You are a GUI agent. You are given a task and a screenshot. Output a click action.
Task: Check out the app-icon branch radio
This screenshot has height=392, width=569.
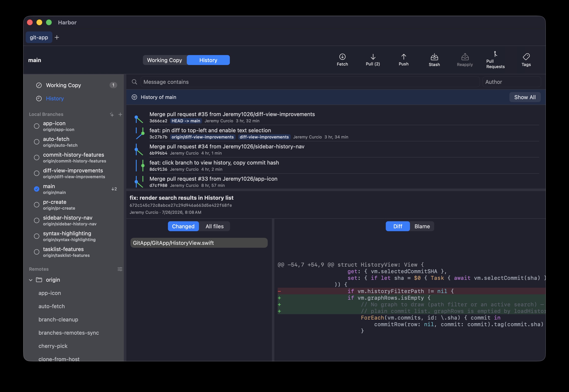(37, 126)
